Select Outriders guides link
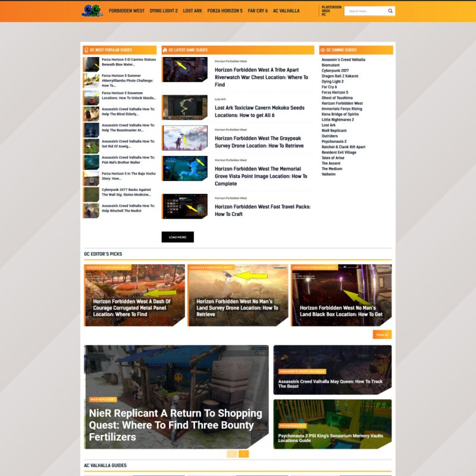Screen dimensions: 476x476 330,136
